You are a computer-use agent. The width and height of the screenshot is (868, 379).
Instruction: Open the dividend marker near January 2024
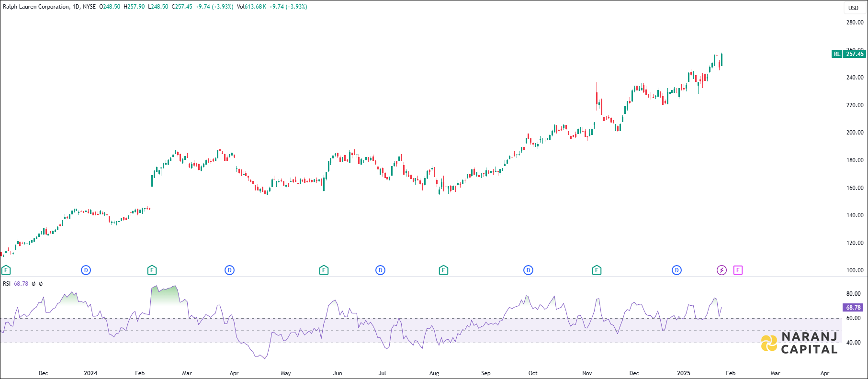click(86, 270)
